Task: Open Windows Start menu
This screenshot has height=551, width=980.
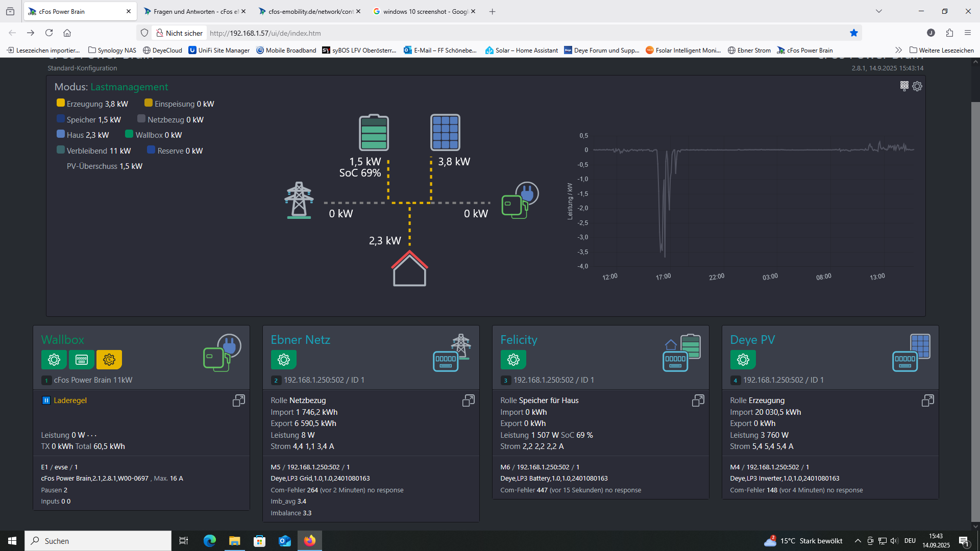Action: coord(12,541)
